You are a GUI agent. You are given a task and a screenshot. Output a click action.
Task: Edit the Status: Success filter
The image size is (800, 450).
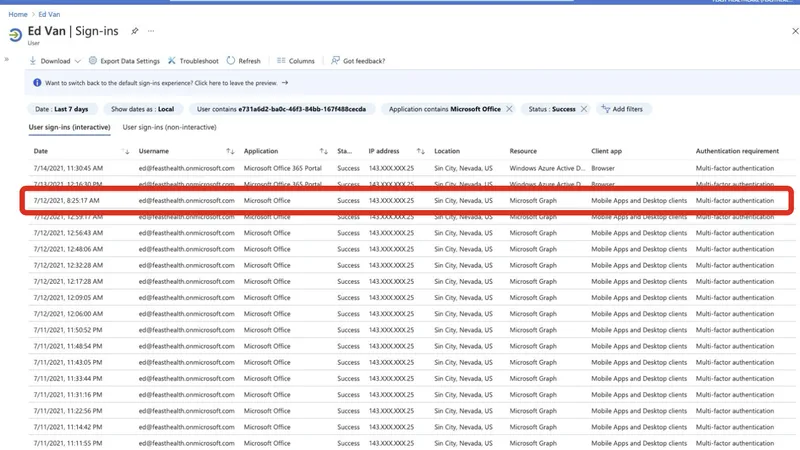(552, 109)
